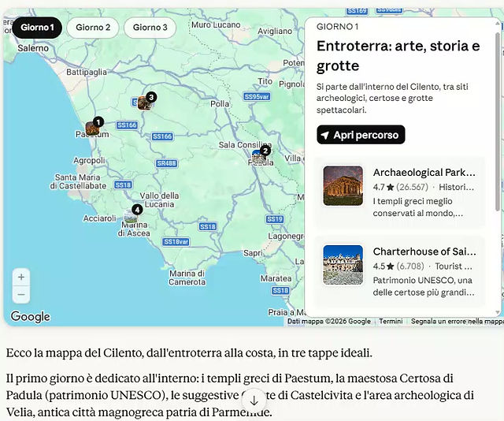
Task: Click the Santa Maria di Castellabate label
Action: 78,181
